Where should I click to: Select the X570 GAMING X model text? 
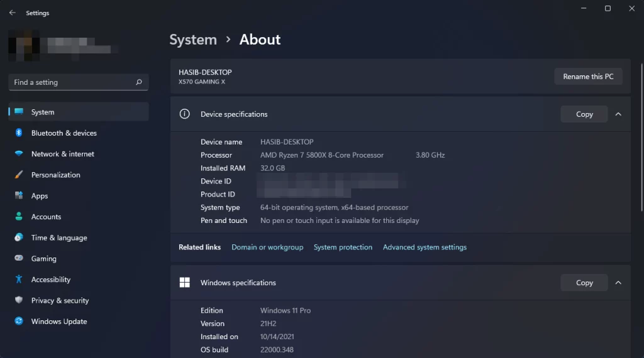click(202, 82)
